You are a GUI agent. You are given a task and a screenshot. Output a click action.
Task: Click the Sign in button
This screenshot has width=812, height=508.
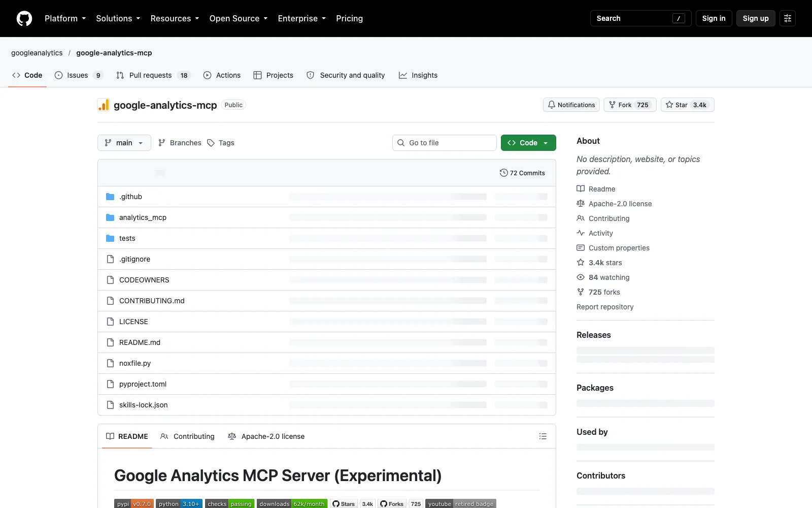click(714, 18)
